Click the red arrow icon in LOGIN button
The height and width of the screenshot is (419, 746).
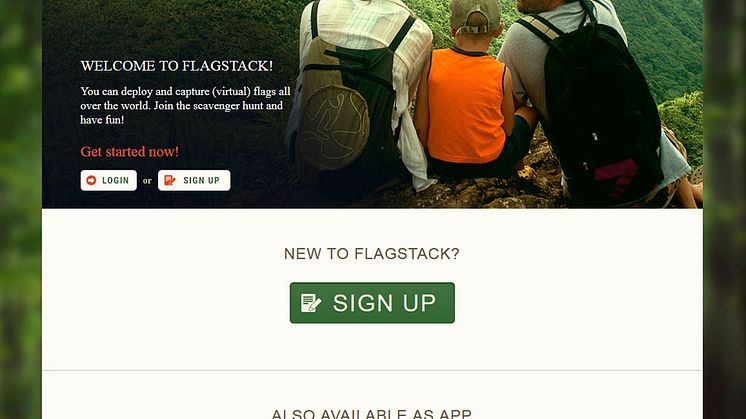(91, 180)
